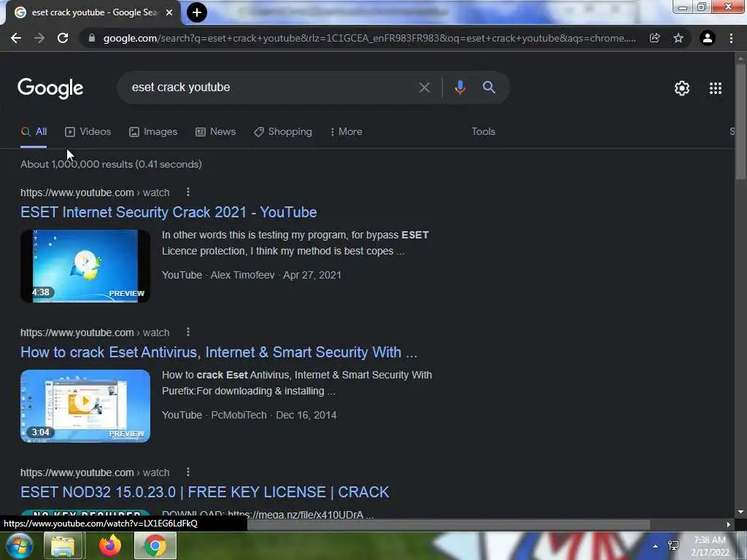Image resolution: width=747 pixels, height=560 pixels.
Task: Click the address bar URL
Action: pyautogui.click(x=369, y=38)
